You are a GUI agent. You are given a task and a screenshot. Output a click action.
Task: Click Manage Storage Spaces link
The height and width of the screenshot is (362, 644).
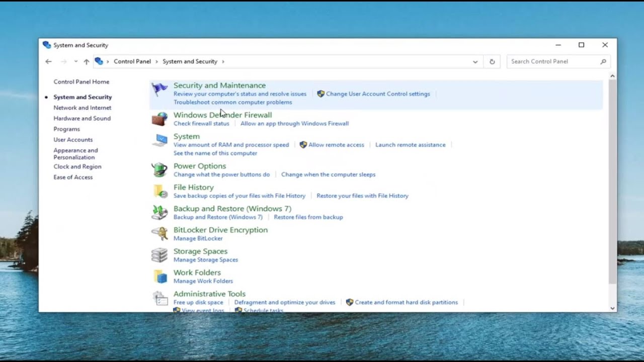tap(206, 260)
